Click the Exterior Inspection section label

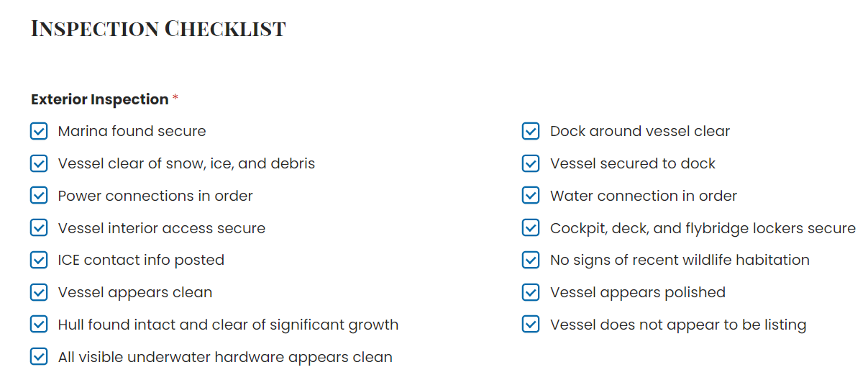click(99, 99)
